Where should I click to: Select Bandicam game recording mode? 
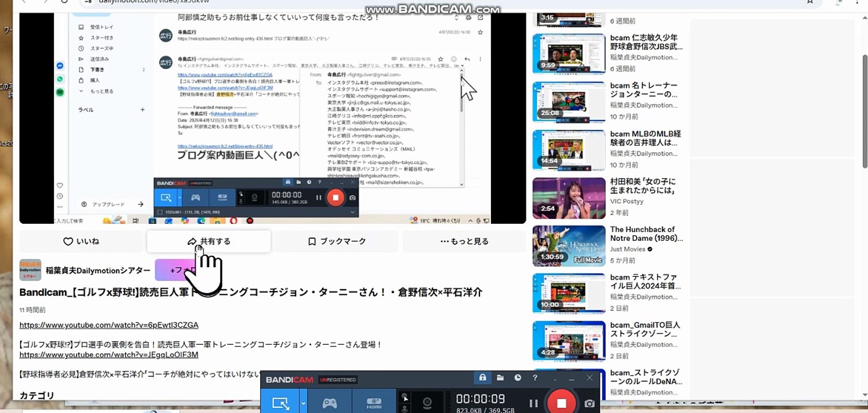coord(329,403)
